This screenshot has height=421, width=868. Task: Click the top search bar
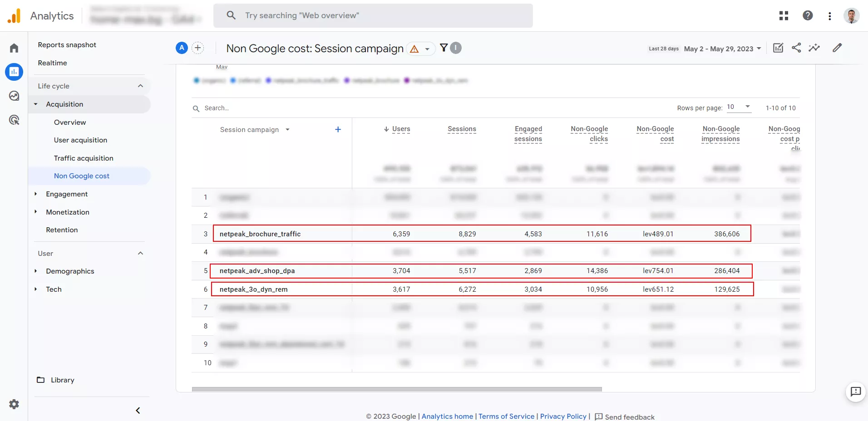(373, 15)
